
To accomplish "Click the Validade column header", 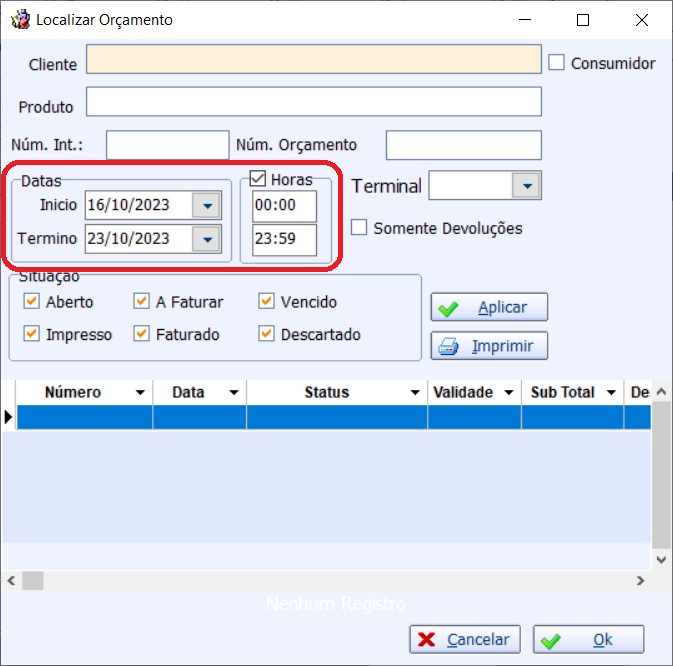I will [x=464, y=393].
